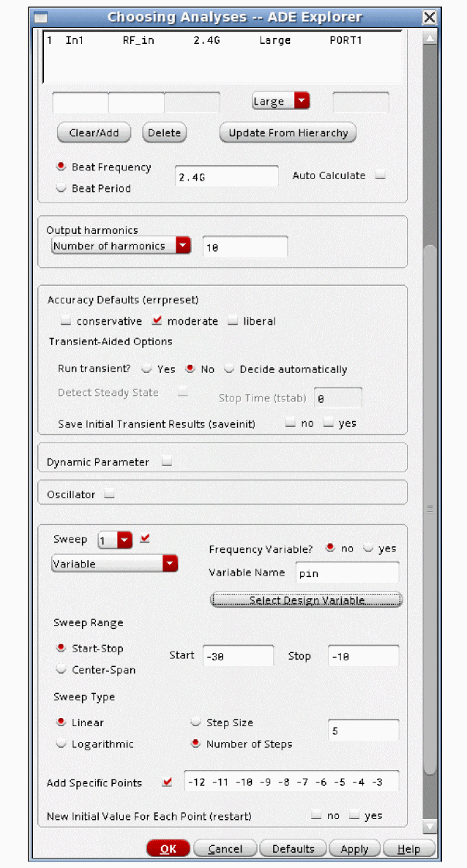Screen dimensions: 467x868
Task: Select Yes for Run transient
Action: pos(147,369)
